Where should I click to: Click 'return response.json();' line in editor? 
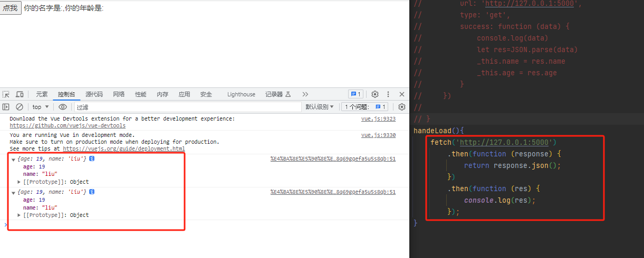[512, 165]
